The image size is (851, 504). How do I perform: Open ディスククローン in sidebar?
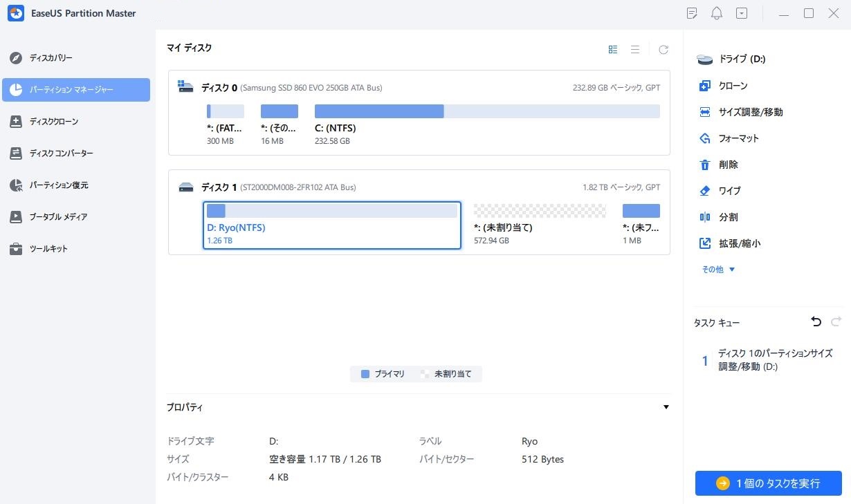[x=53, y=122]
